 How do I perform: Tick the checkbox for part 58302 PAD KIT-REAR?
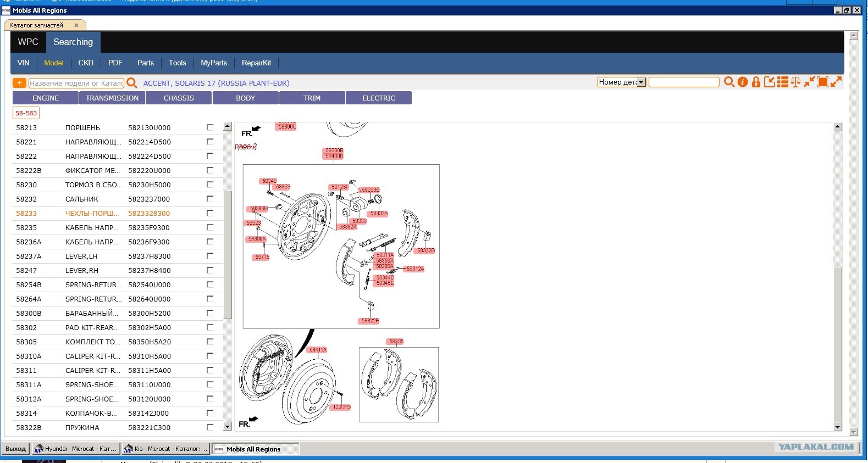(210, 327)
